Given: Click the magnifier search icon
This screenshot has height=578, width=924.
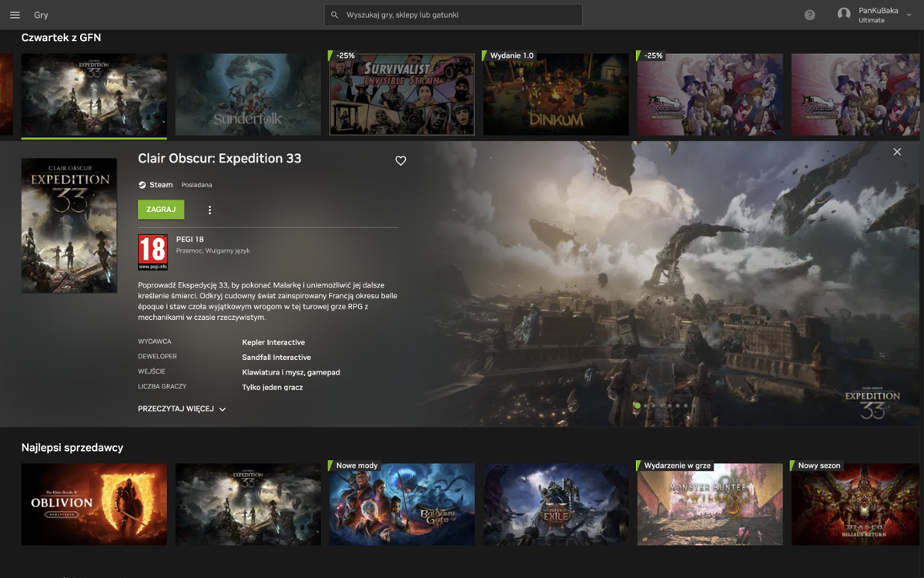Looking at the screenshot, I should click(335, 15).
